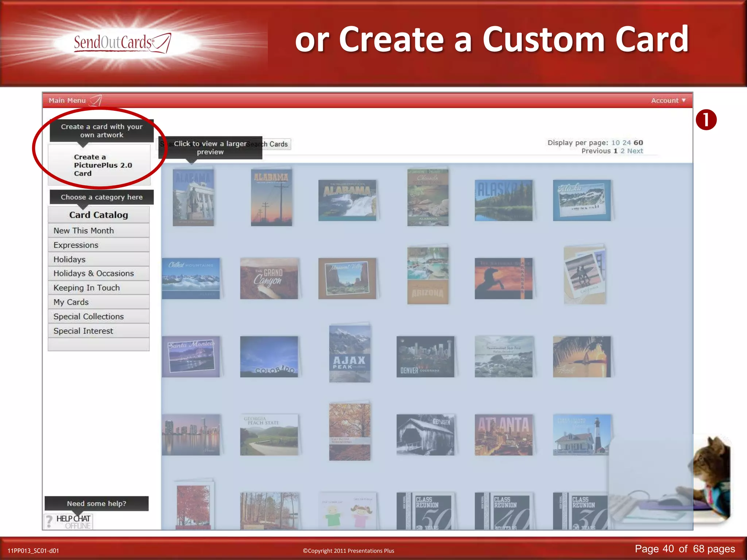This screenshot has width=747, height=560.
Task: Open the lighthouse house card
Action: click(582, 435)
